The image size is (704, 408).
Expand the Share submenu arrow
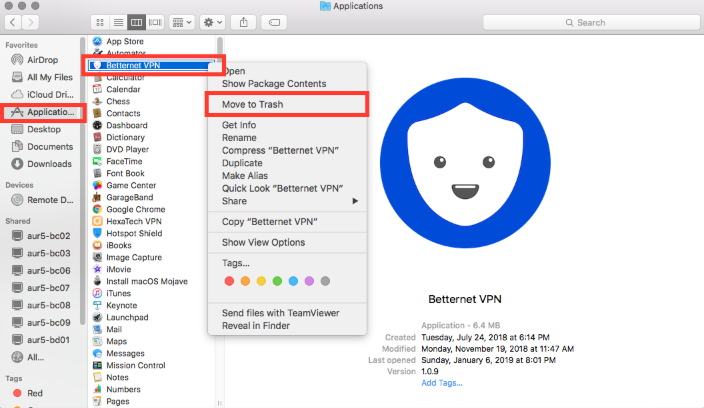point(355,201)
